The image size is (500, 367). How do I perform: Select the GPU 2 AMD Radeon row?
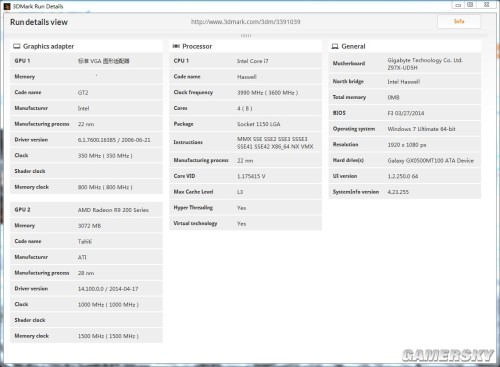tap(86, 210)
